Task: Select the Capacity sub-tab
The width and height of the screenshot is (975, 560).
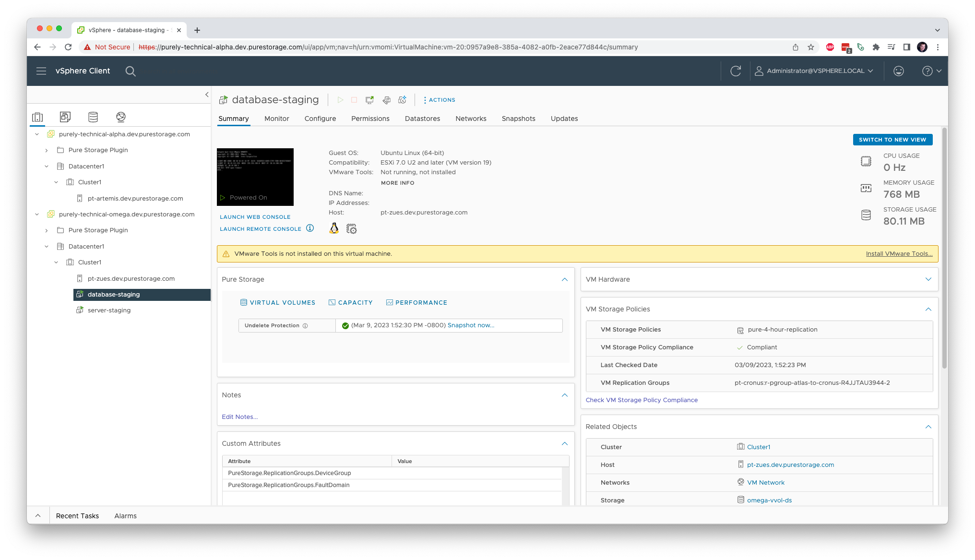Action: [351, 303]
